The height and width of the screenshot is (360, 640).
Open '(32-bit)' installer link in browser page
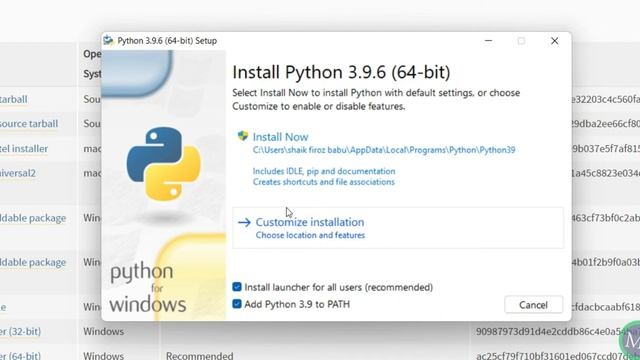20,331
